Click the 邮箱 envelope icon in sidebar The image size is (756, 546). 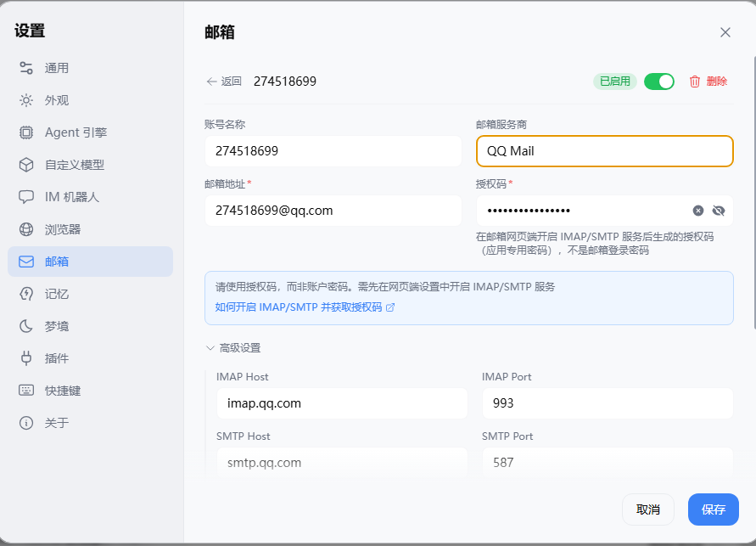point(26,262)
